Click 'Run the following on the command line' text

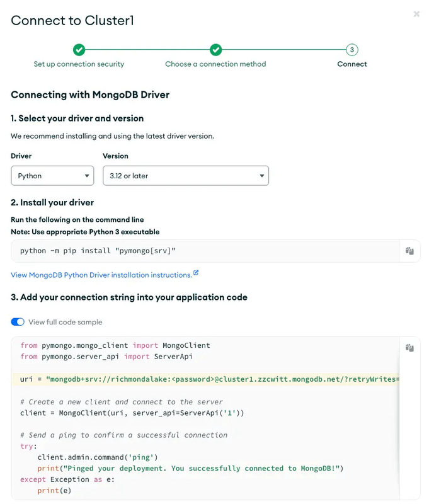77,219
